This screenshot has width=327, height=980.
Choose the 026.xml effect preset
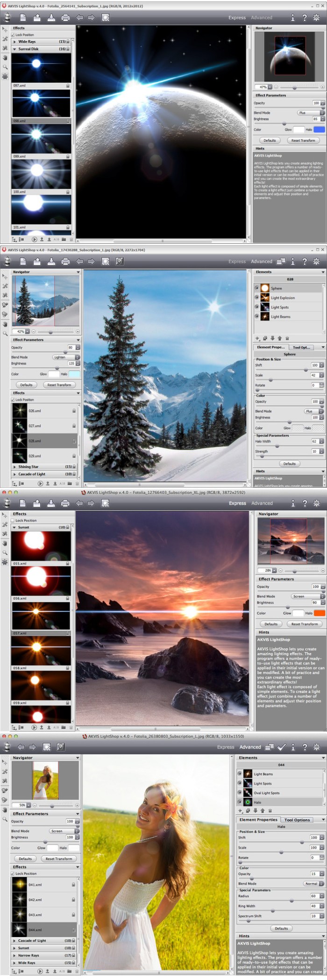35,411
